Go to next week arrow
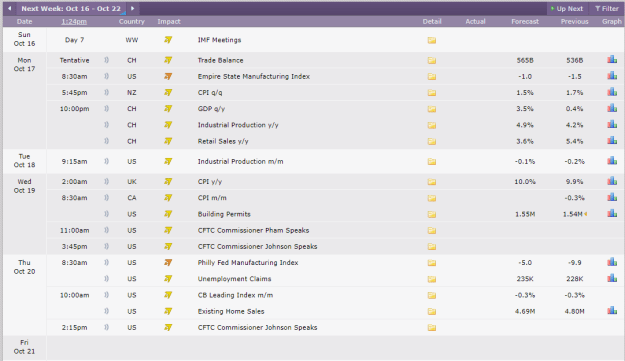625x361 pixels. 133,8
